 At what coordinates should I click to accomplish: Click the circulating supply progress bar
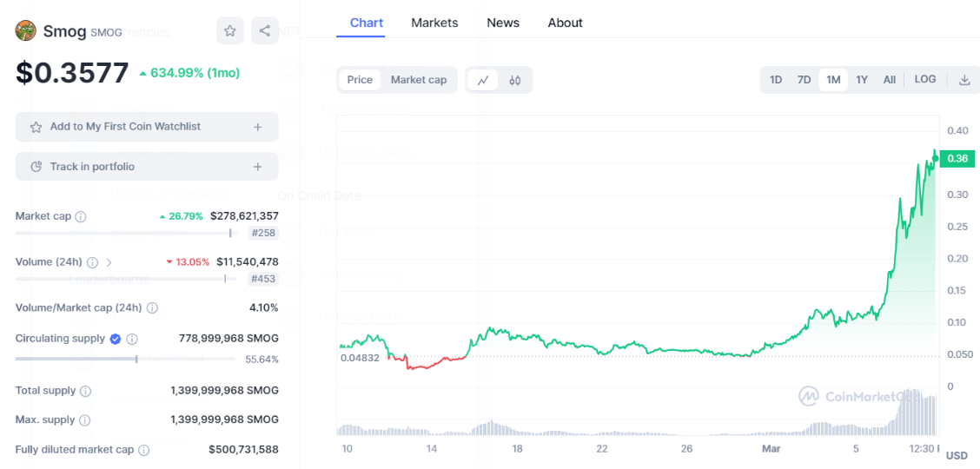pos(122,359)
